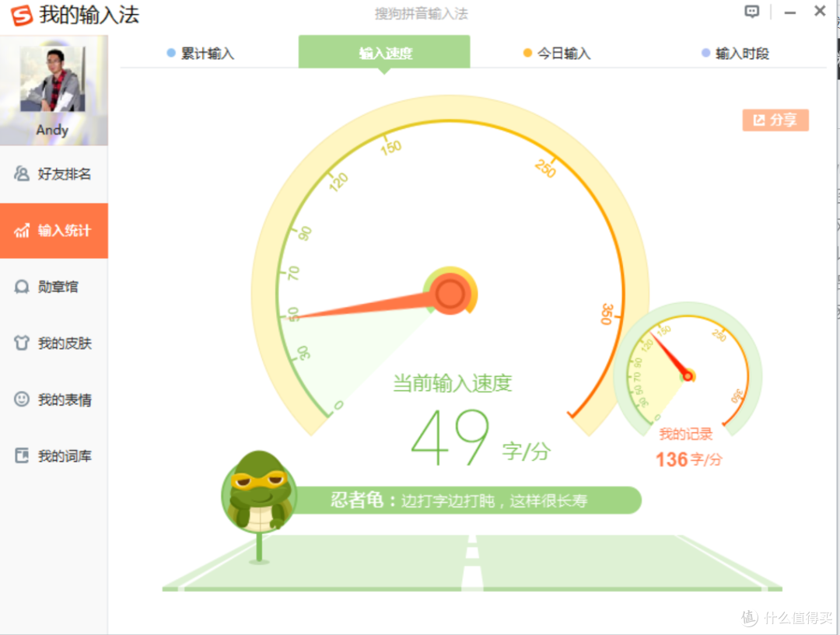
Task: Click the 忍者龟 message banner
Action: [466, 500]
